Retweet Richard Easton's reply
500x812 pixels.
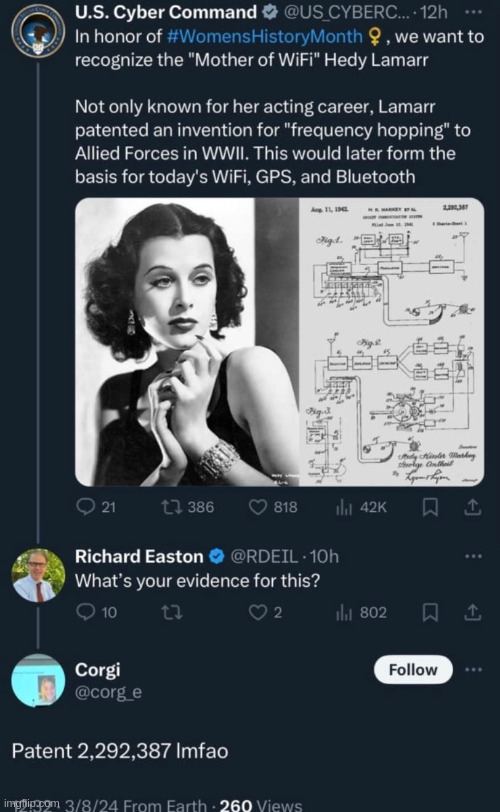[x=171, y=612]
